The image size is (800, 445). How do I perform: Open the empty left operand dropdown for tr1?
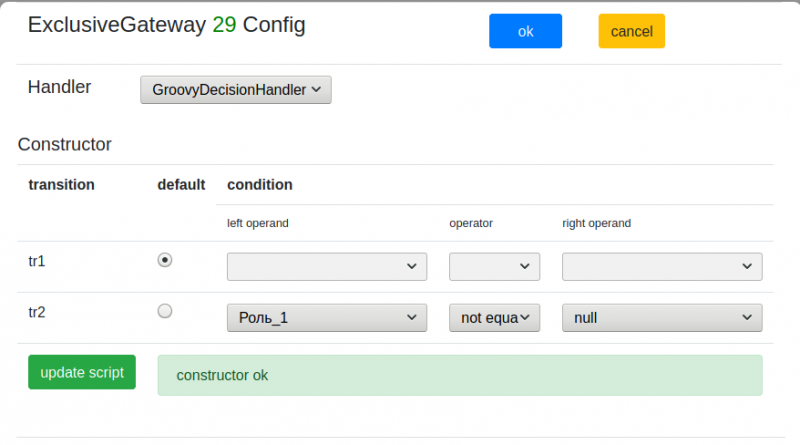(327, 266)
